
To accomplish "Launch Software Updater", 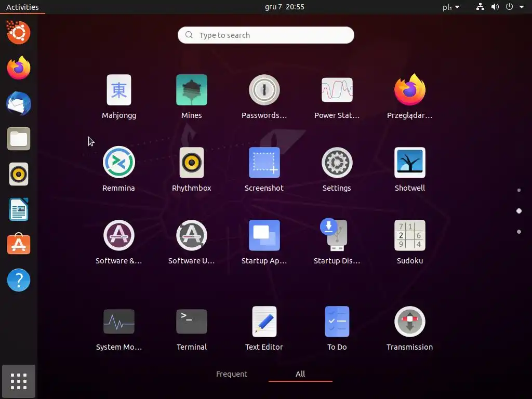I will (191, 242).
